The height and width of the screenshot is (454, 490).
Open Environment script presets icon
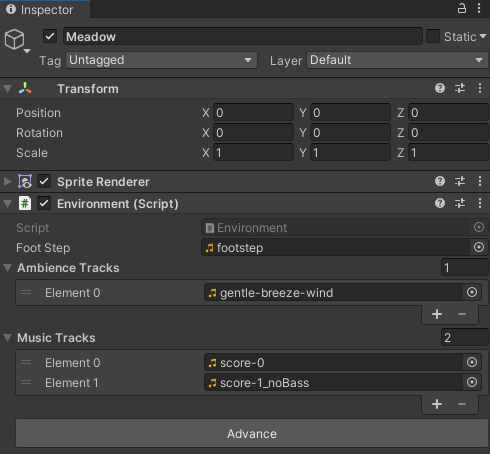[x=460, y=203]
